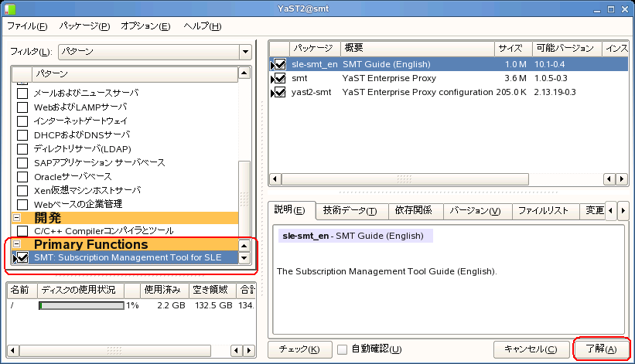Click the キャンセル button
The image size is (635, 364).
coord(530,349)
